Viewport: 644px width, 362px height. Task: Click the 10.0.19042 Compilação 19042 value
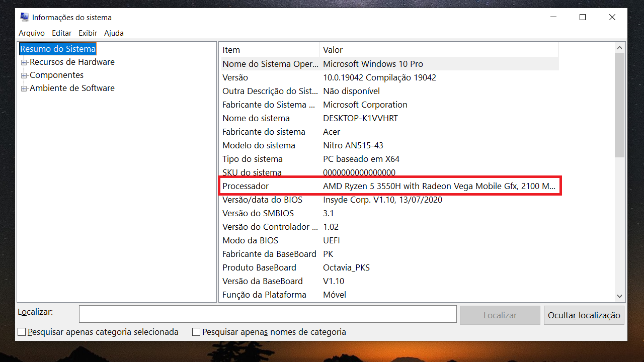[x=379, y=77]
